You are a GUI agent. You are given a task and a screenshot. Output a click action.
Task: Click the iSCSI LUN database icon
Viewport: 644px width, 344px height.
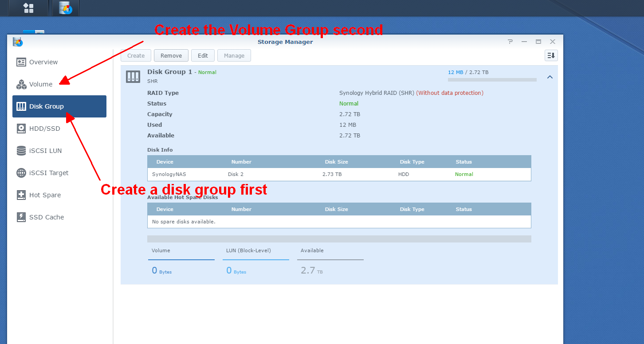[x=21, y=151]
